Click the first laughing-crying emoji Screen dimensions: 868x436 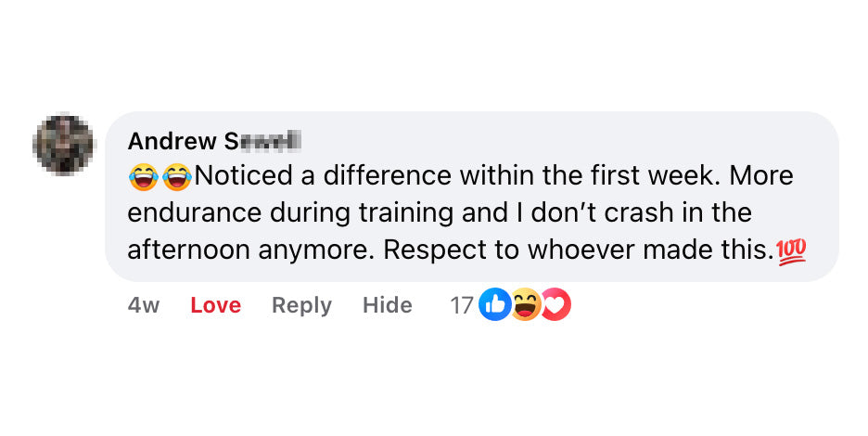tap(144, 174)
